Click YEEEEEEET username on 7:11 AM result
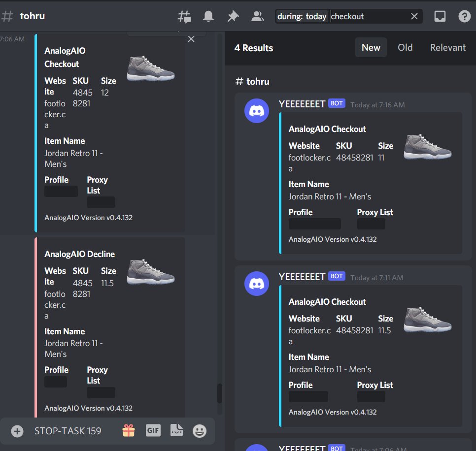 [302, 277]
